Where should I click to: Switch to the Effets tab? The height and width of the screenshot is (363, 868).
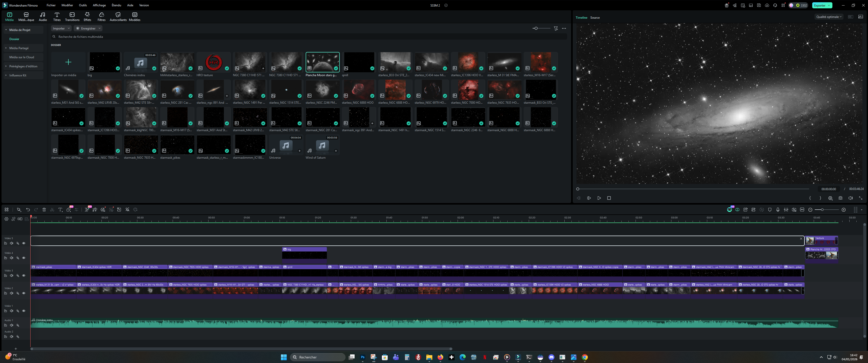click(87, 16)
